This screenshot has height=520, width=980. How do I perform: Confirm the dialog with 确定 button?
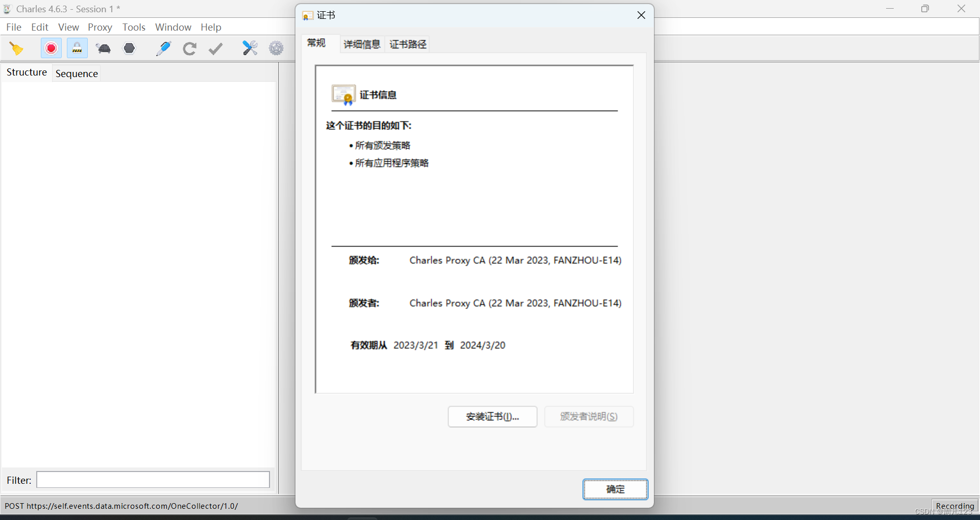click(x=616, y=489)
